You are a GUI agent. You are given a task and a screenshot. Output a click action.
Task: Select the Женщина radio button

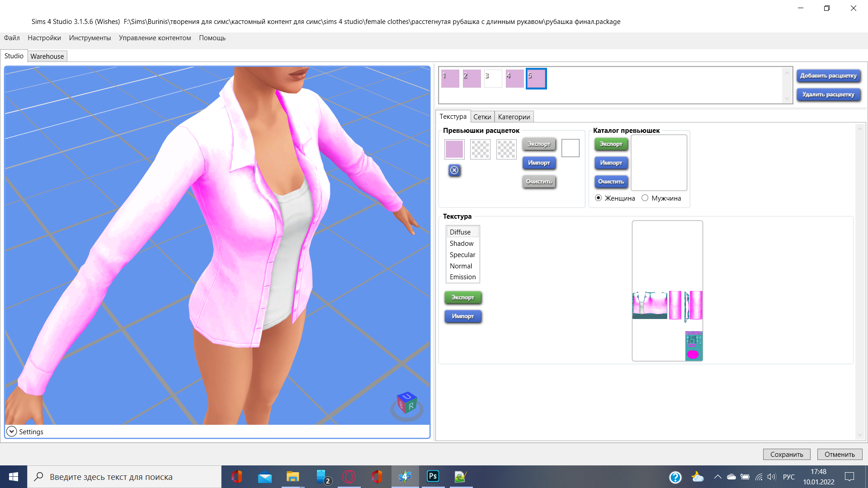(599, 198)
